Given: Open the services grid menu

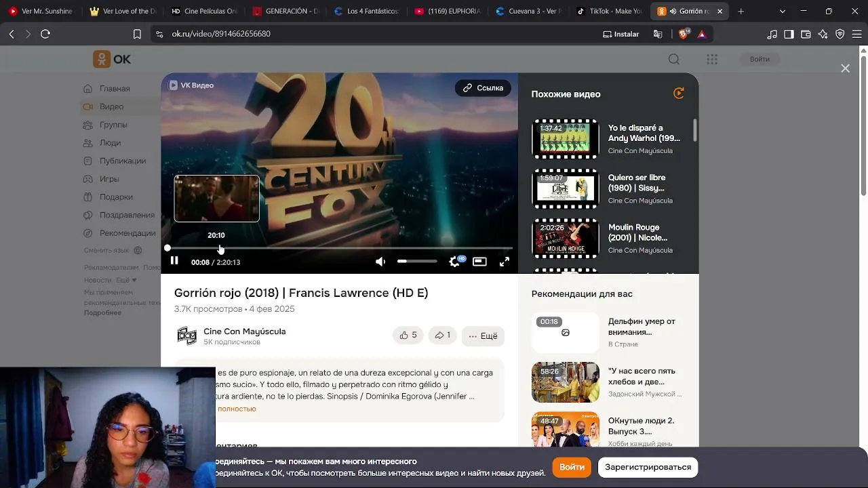Looking at the screenshot, I should pyautogui.click(x=712, y=59).
